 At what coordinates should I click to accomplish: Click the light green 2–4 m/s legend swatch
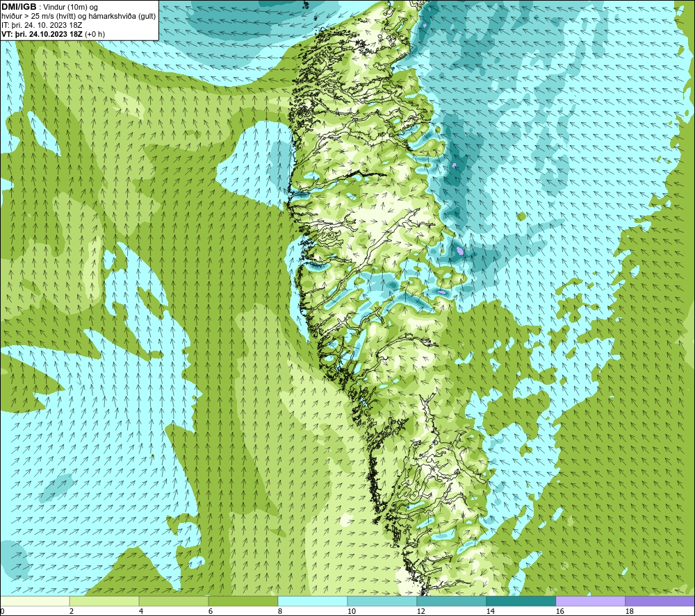(104, 601)
